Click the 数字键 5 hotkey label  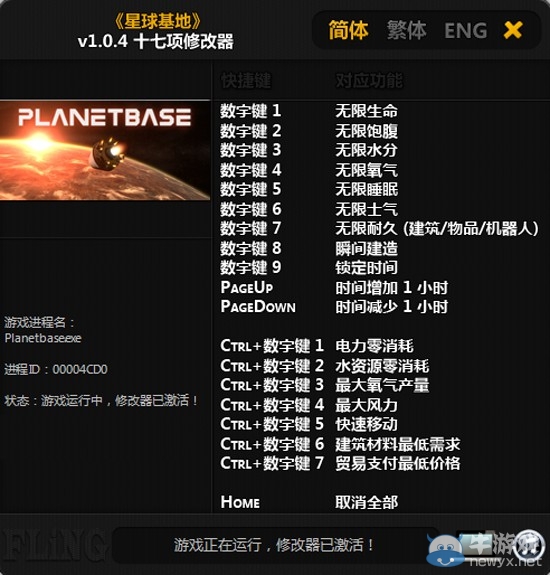click(x=250, y=190)
